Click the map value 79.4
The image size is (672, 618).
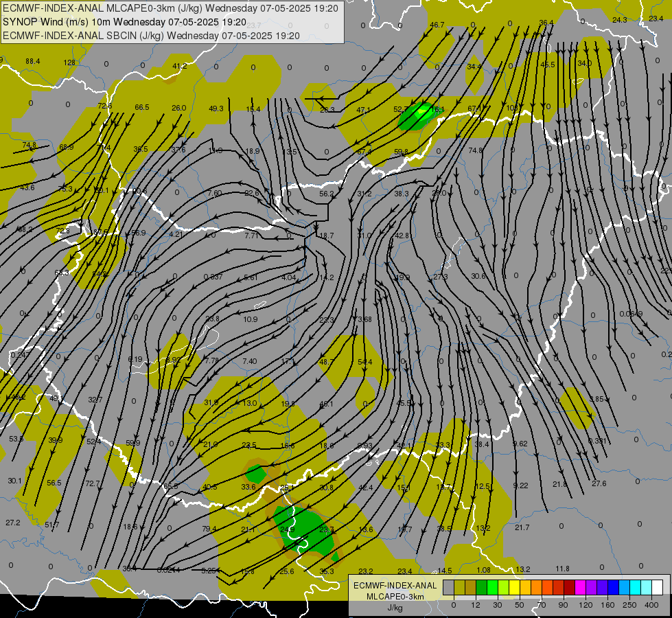point(209,529)
